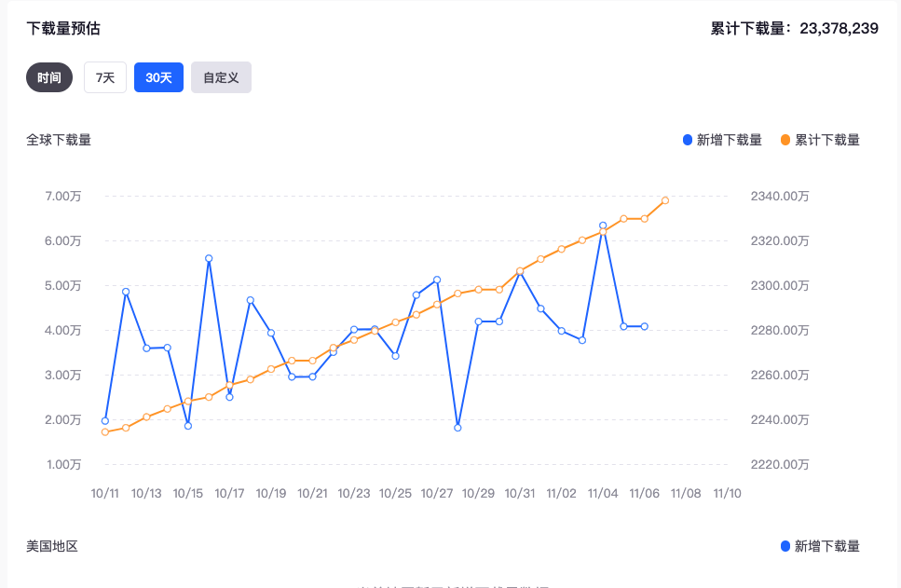Click the last orange data point at 11/07
Image resolution: width=901 pixels, height=588 pixels.
(x=665, y=200)
